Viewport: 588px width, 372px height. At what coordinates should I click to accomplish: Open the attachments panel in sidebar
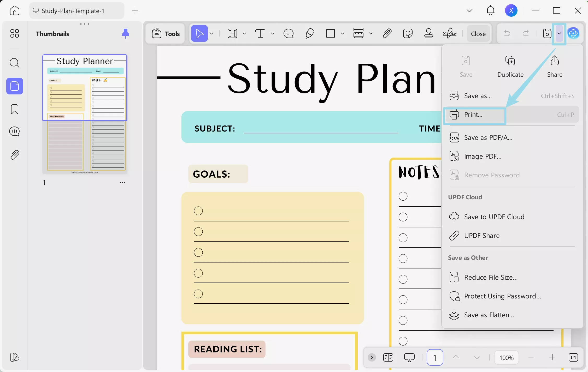pos(14,154)
